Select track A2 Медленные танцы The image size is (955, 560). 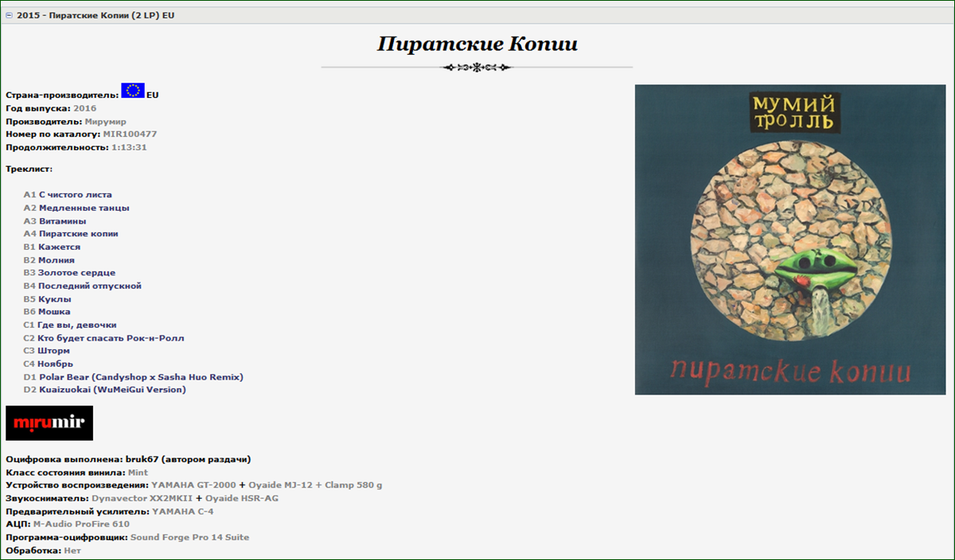pyautogui.click(x=76, y=208)
